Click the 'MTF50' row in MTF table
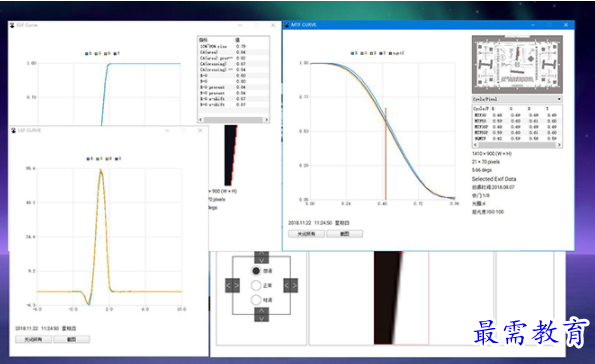The width and height of the screenshot is (595, 364). coord(516,121)
